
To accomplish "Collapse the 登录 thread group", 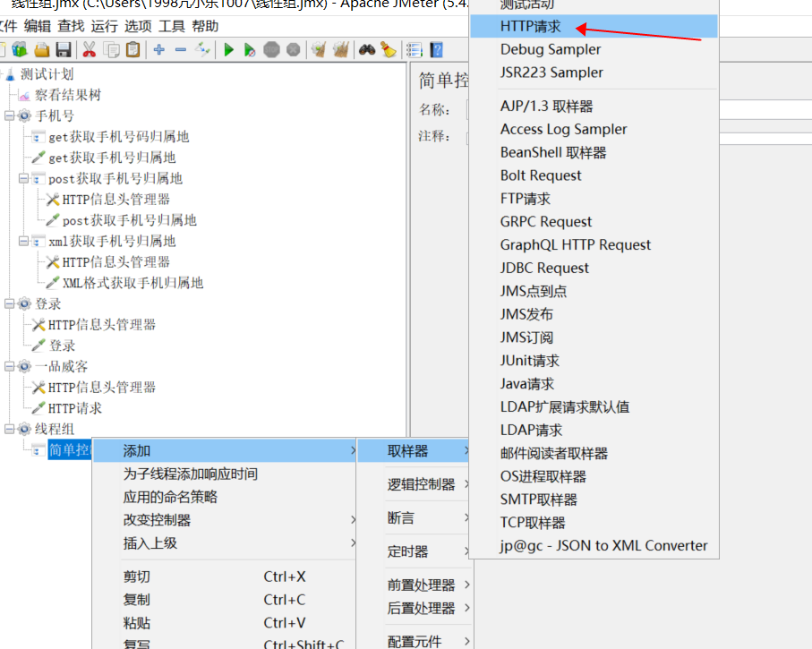I will (9, 303).
